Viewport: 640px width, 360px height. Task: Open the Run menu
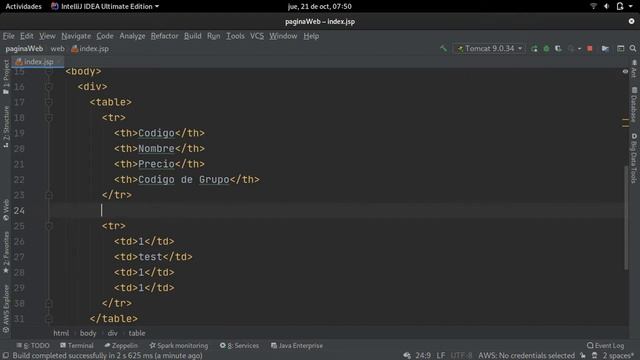pyautogui.click(x=213, y=36)
